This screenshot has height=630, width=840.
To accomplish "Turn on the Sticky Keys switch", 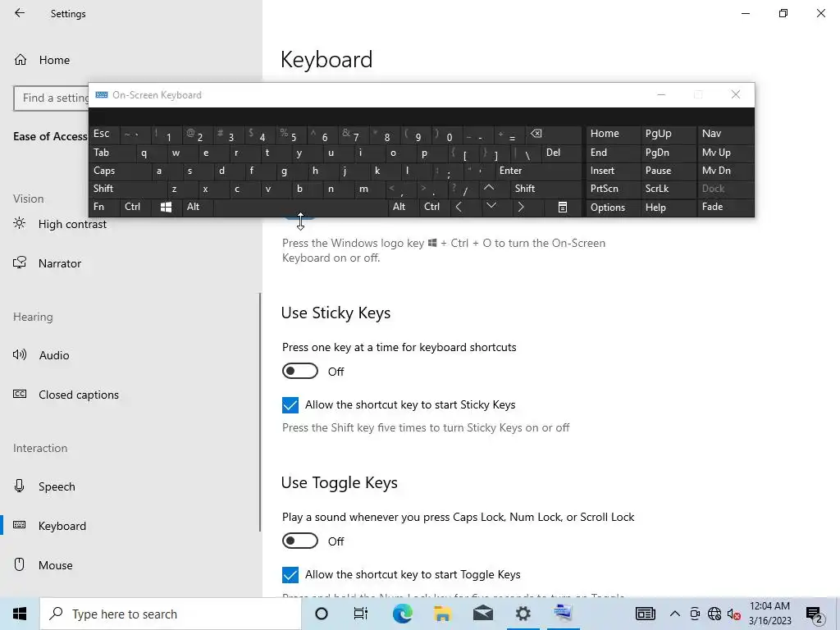I will 300,372.
